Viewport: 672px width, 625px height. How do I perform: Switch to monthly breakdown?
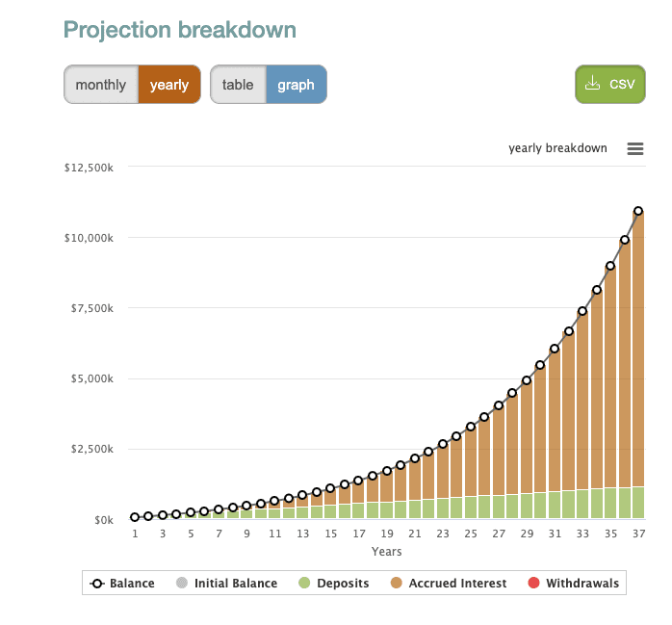point(101,85)
